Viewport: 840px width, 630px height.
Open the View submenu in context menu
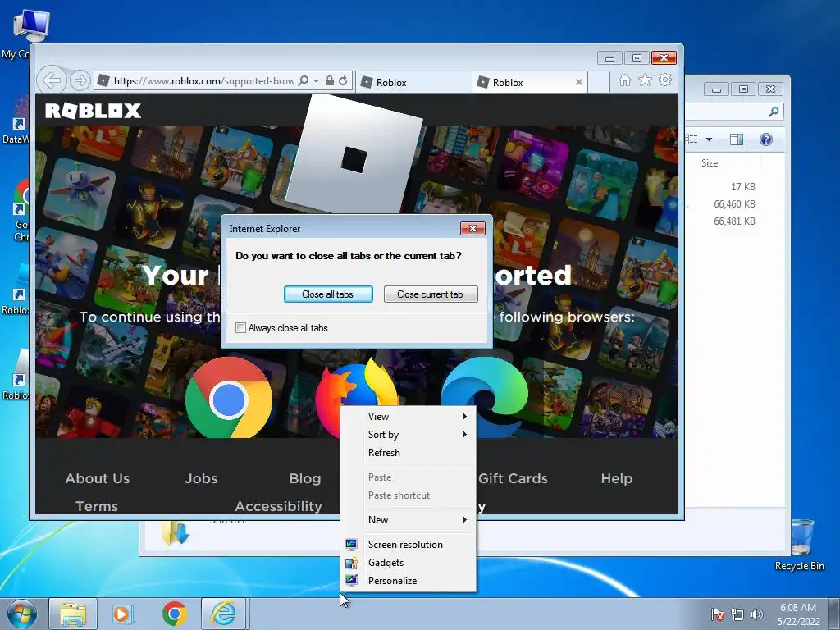point(409,416)
